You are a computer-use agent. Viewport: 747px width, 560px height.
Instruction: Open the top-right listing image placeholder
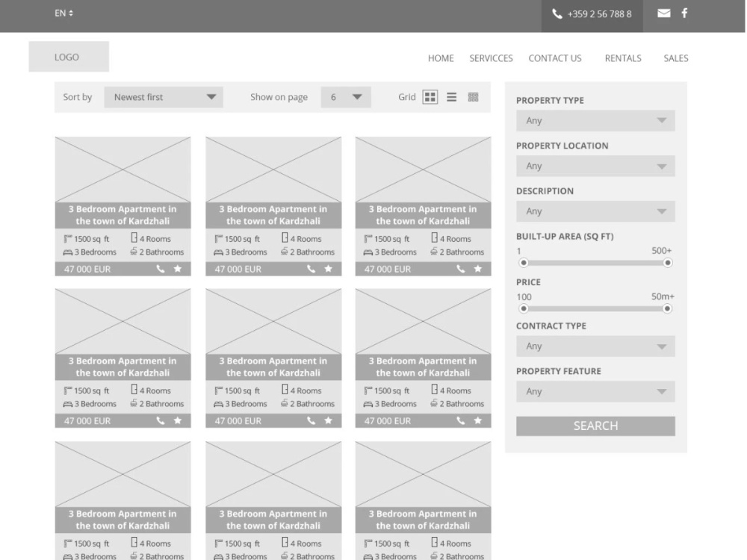pos(423,169)
